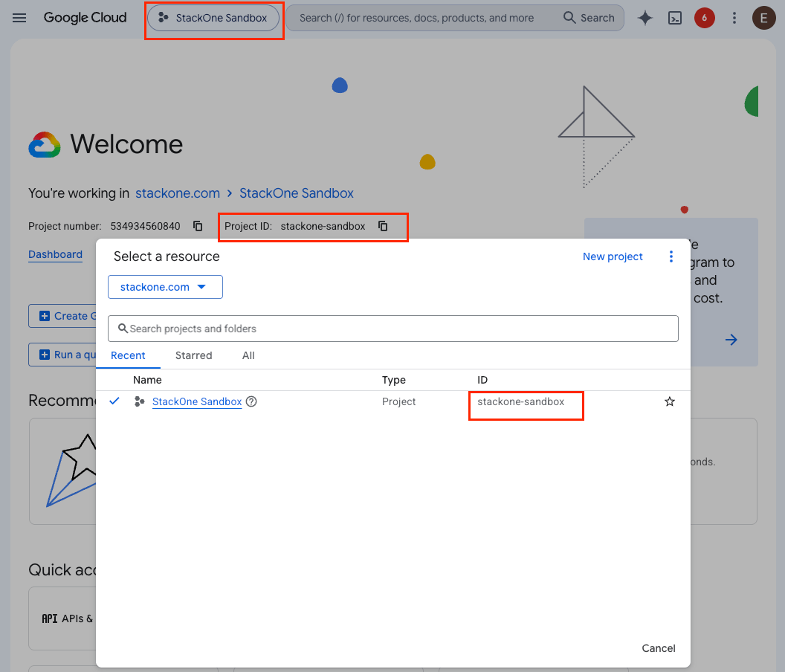Click the Cancel button
Screen dimensions: 785x672
click(x=659, y=648)
